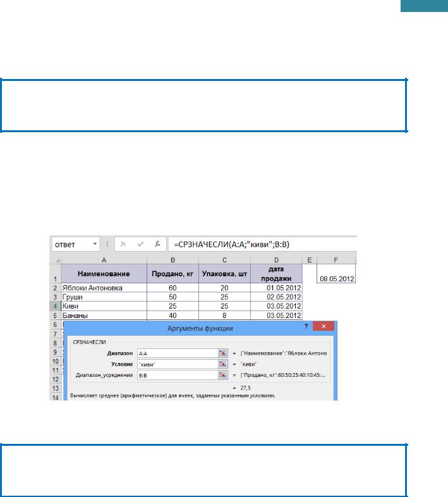Select the date cell 01.05.2012
The width and height of the screenshot is (448, 497).
pos(276,288)
